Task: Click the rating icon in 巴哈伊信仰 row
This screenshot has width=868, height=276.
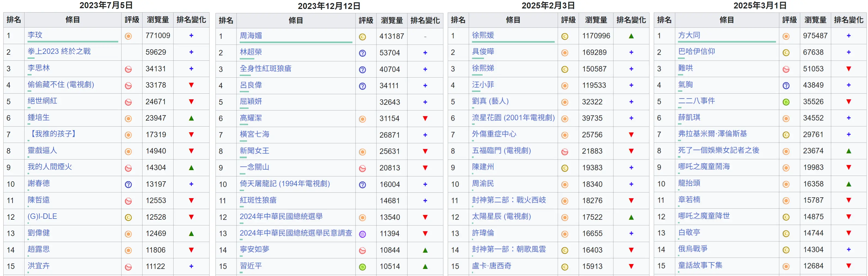Action: tap(786, 53)
